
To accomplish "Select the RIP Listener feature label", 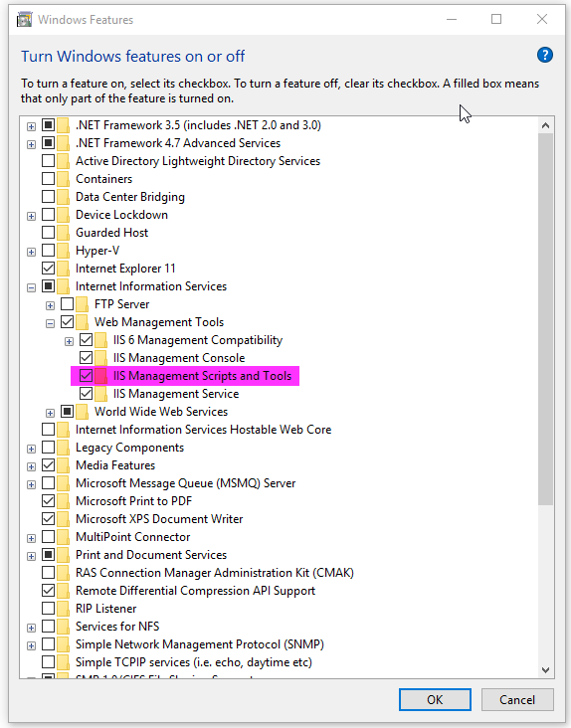I will coord(105,609).
